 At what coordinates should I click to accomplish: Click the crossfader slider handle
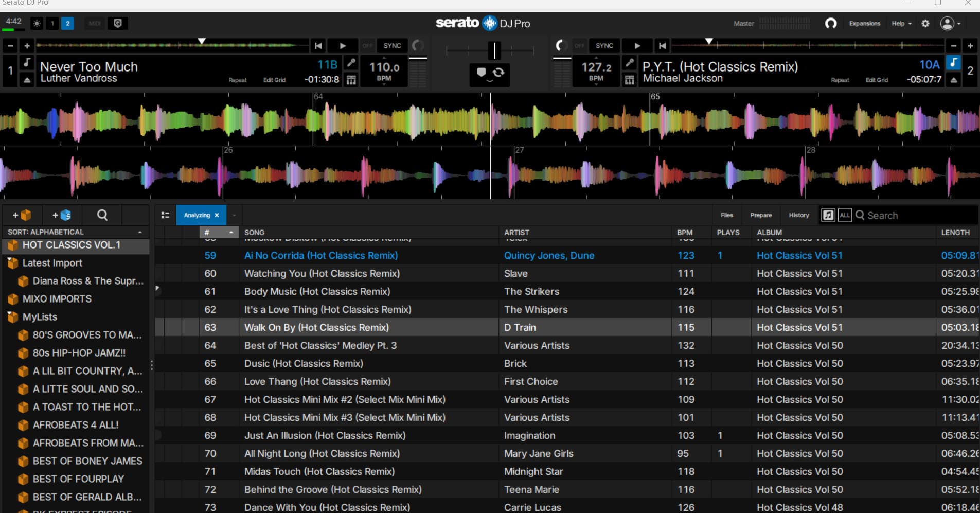494,50
